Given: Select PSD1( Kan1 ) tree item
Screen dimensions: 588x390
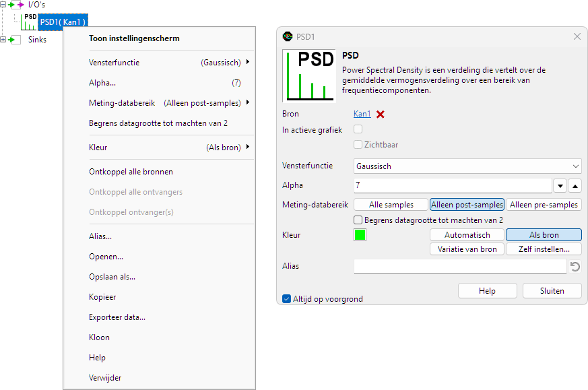Looking at the screenshot, I should coord(63,22).
